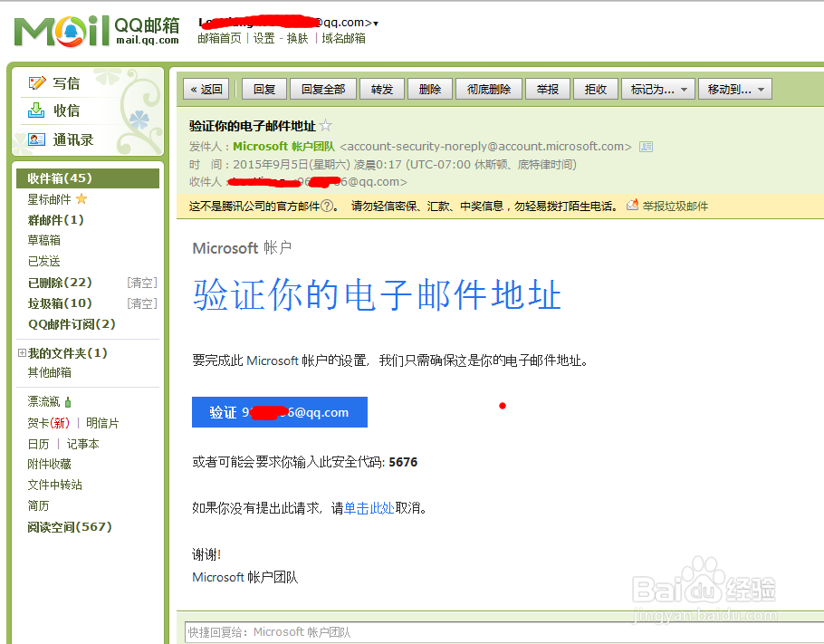The image size is (824, 644).
Task: Open 群邮件(1) folder
Action: click(x=56, y=220)
